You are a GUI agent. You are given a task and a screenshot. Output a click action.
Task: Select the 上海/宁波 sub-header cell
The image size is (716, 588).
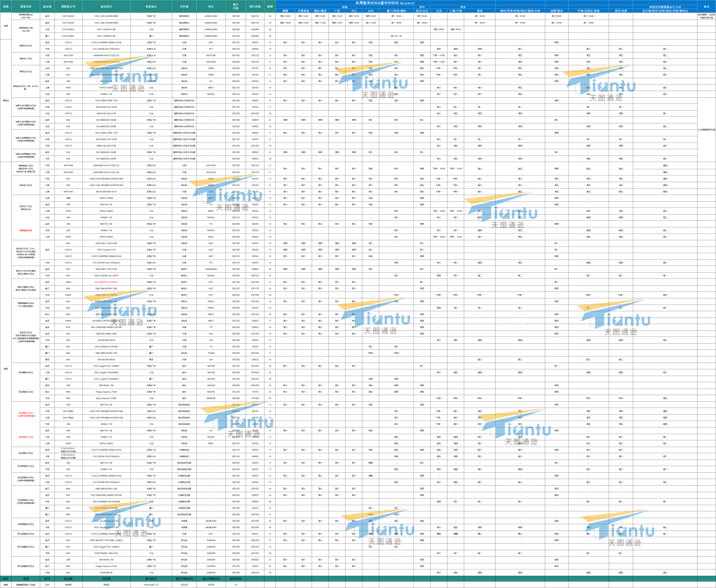455,11
